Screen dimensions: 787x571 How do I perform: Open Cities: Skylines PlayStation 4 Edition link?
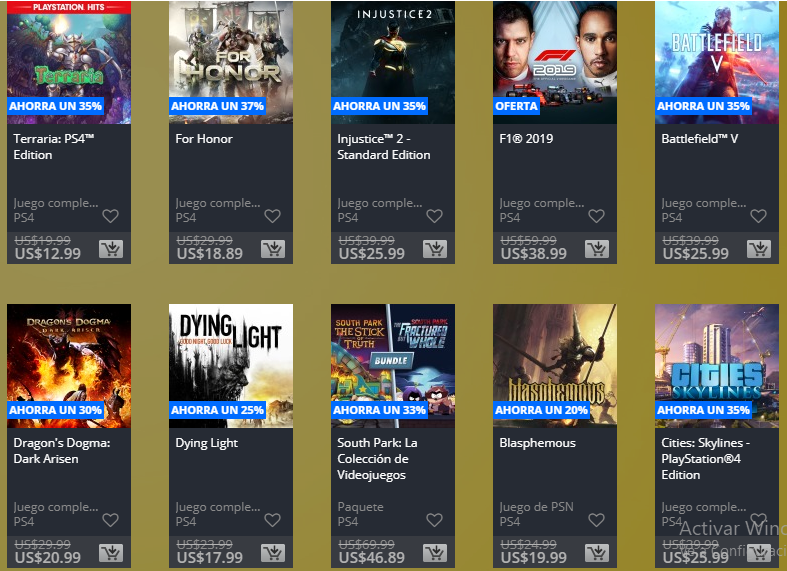click(706, 459)
